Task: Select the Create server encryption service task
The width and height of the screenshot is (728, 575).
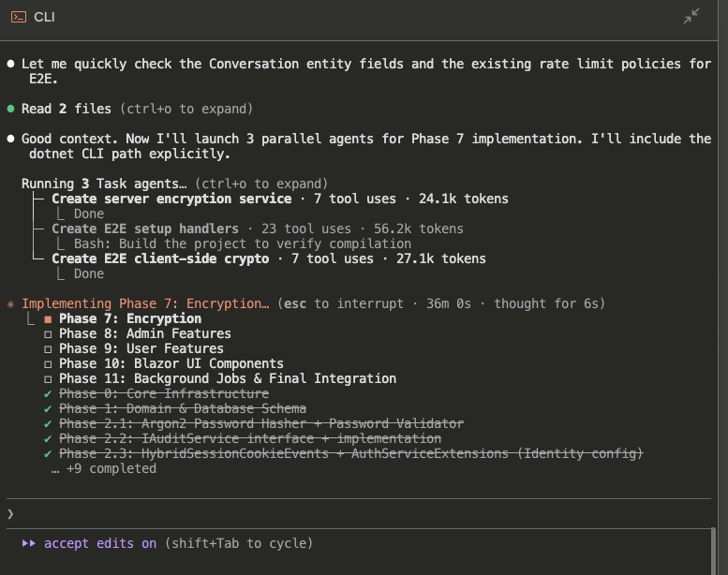Action: point(171,199)
